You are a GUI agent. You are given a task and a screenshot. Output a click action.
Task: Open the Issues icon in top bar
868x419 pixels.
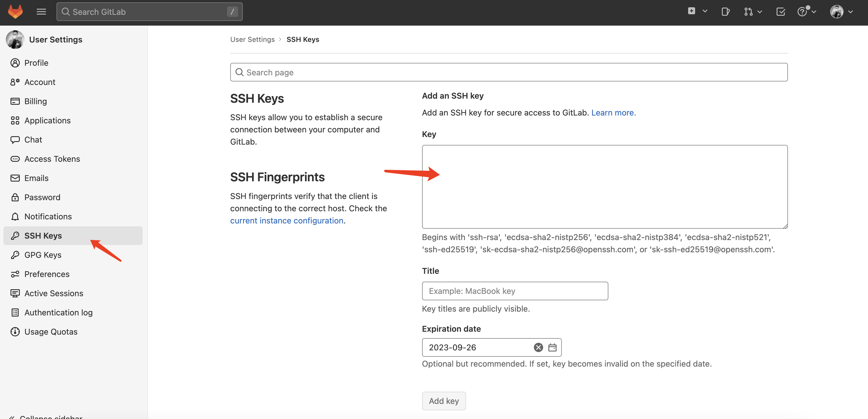[x=725, y=12]
